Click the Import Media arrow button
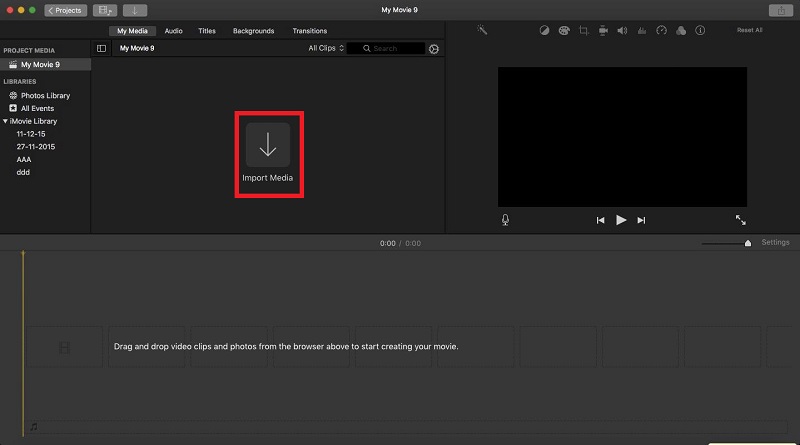This screenshot has width=800, height=445. click(x=268, y=145)
